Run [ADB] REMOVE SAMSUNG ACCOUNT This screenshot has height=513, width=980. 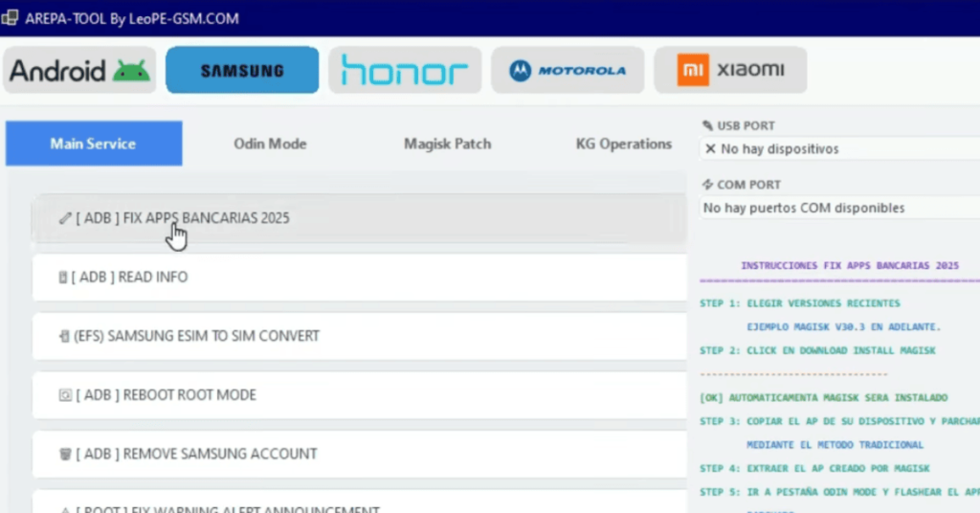[360, 454]
